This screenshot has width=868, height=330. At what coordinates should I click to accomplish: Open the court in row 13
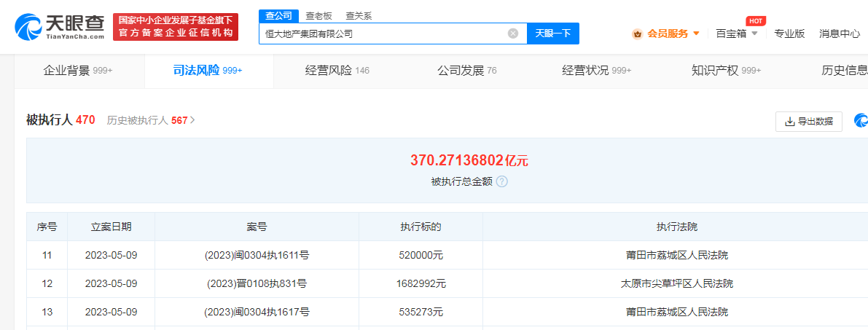tap(677, 313)
